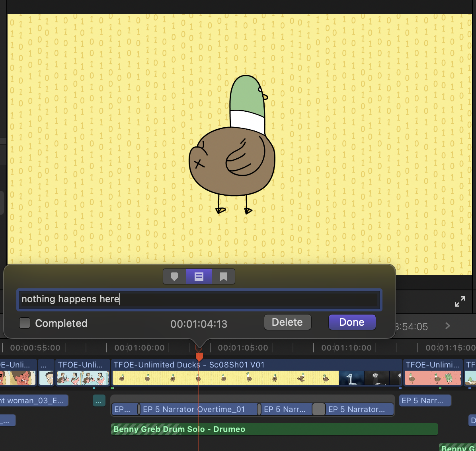Click the marker name text field
The image size is (476, 451).
tap(199, 299)
